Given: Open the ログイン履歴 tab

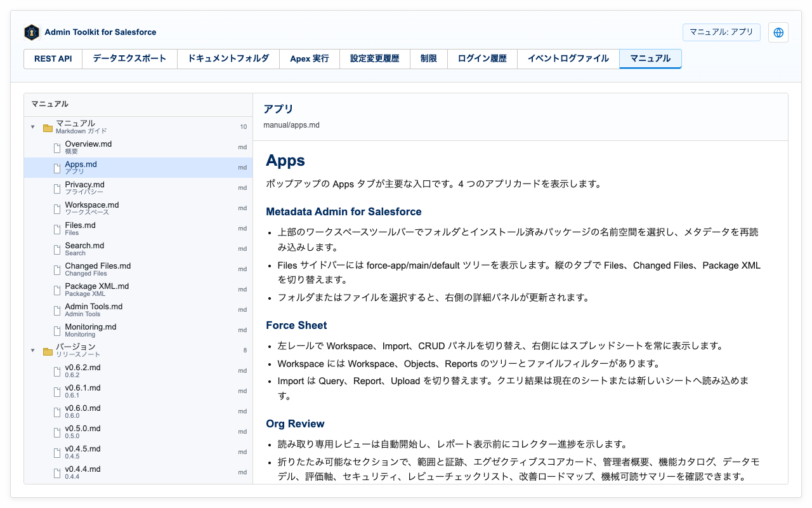Looking at the screenshot, I should [x=482, y=58].
